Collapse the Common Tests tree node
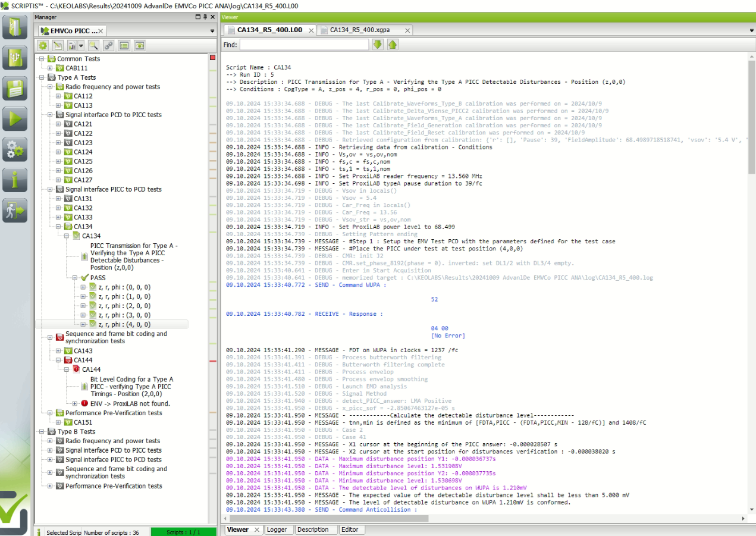 coord(42,59)
